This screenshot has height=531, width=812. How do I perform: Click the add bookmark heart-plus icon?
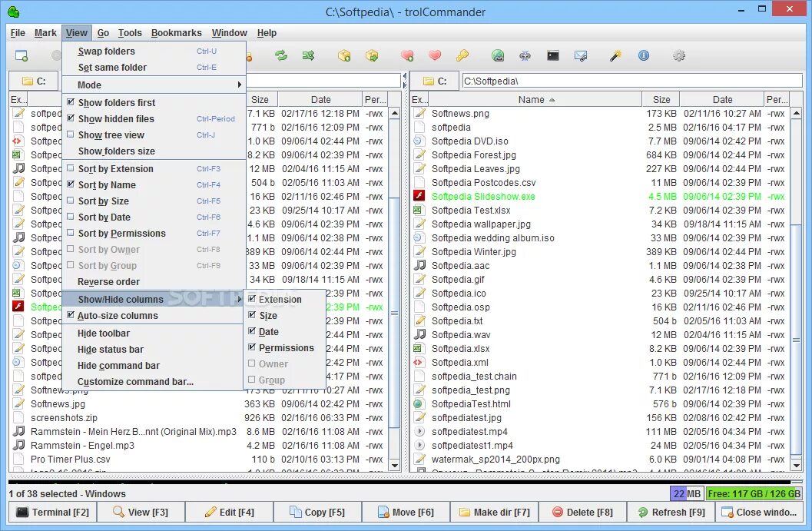tap(408, 55)
